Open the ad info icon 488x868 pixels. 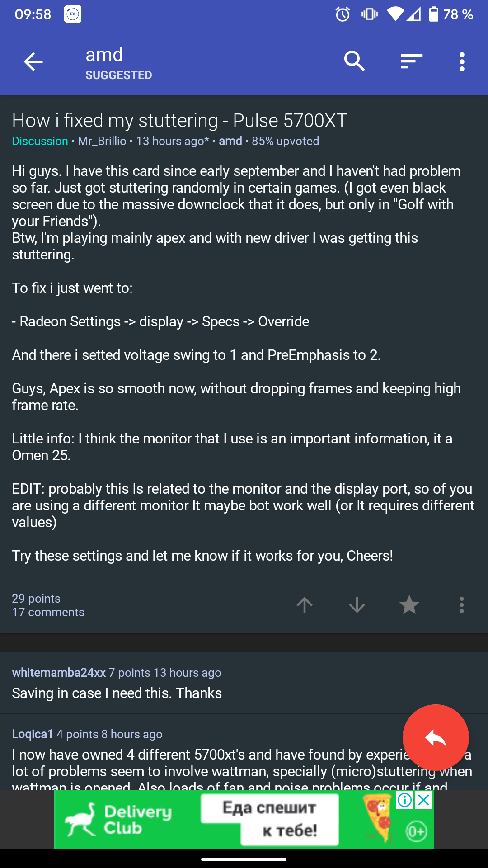405,800
